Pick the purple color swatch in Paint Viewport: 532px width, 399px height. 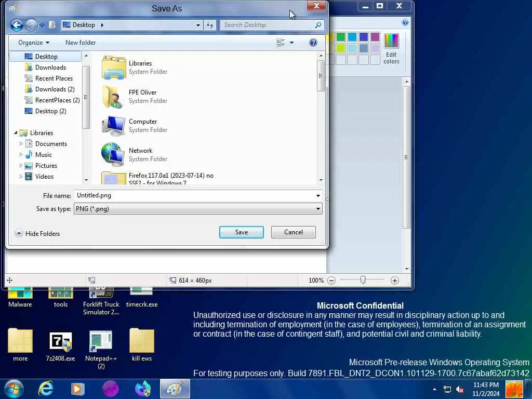375,37
